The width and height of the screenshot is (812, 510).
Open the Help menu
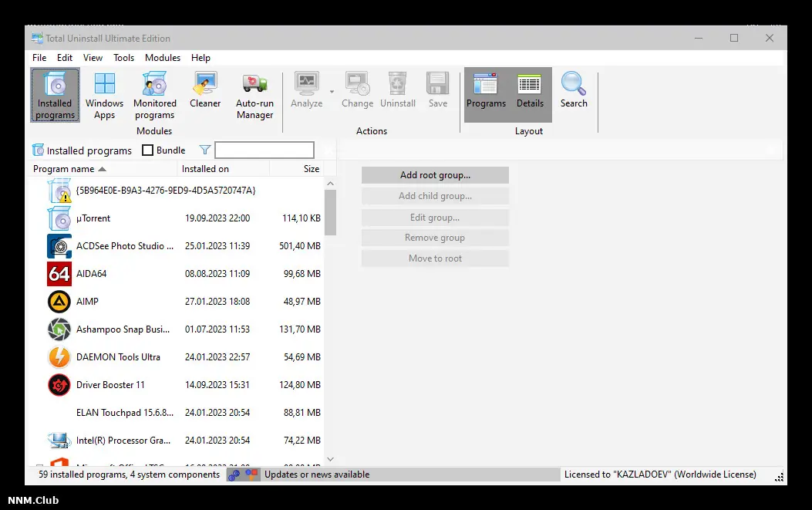(x=200, y=58)
